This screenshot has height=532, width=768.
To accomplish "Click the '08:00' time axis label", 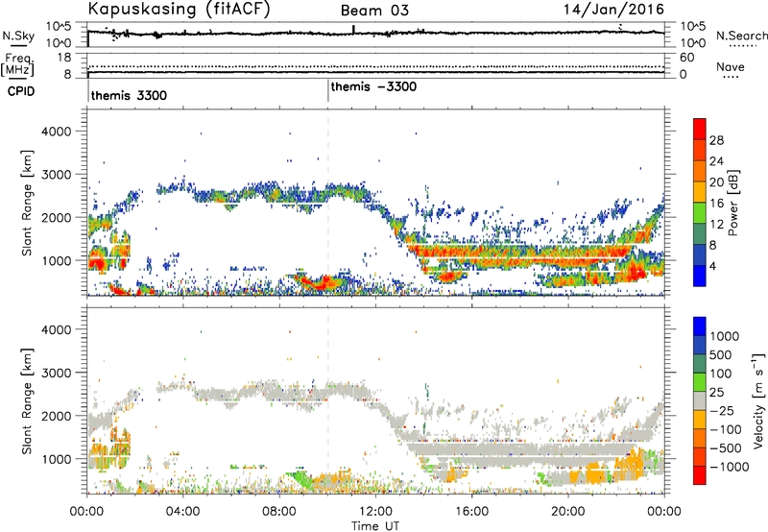I will point(279,512).
